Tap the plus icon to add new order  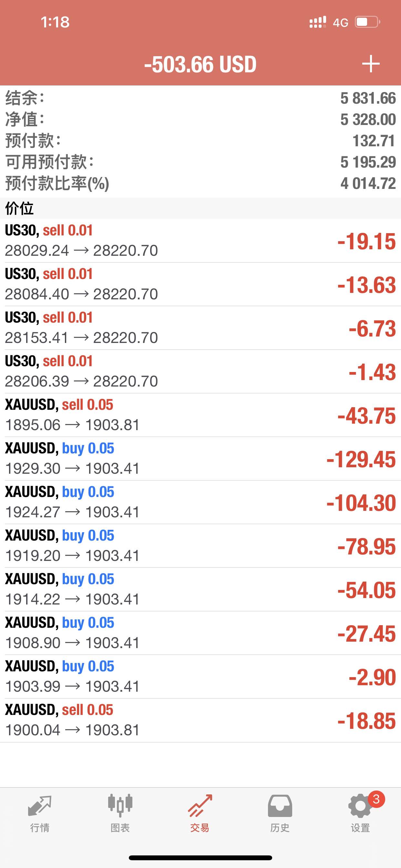pos(371,64)
